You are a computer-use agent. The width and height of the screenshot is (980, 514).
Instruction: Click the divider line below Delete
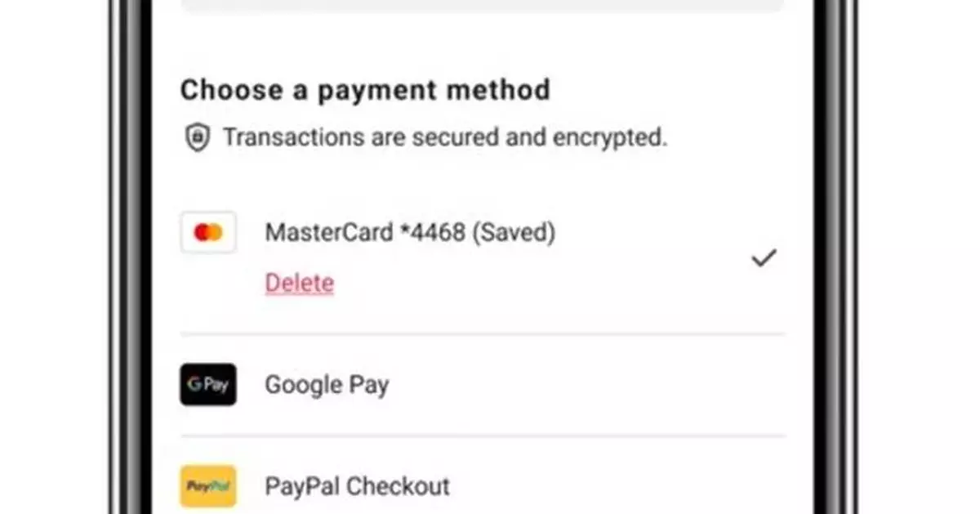[482, 334]
